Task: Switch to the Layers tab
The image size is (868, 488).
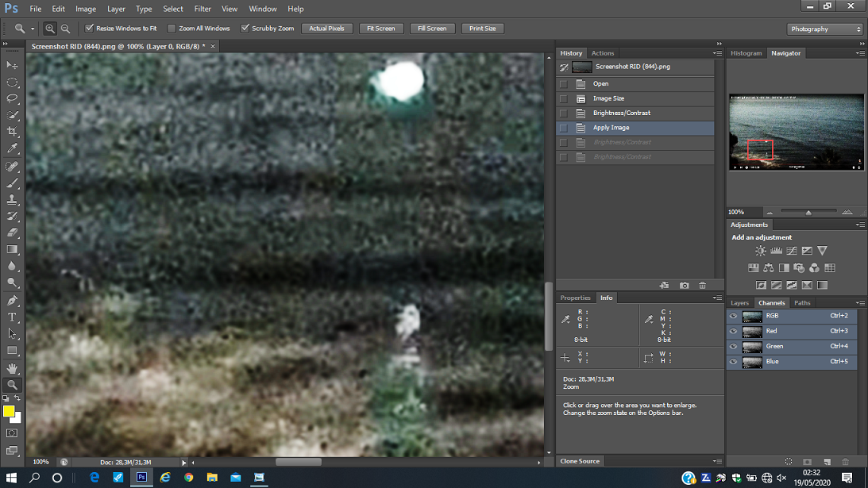Action: point(739,303)
